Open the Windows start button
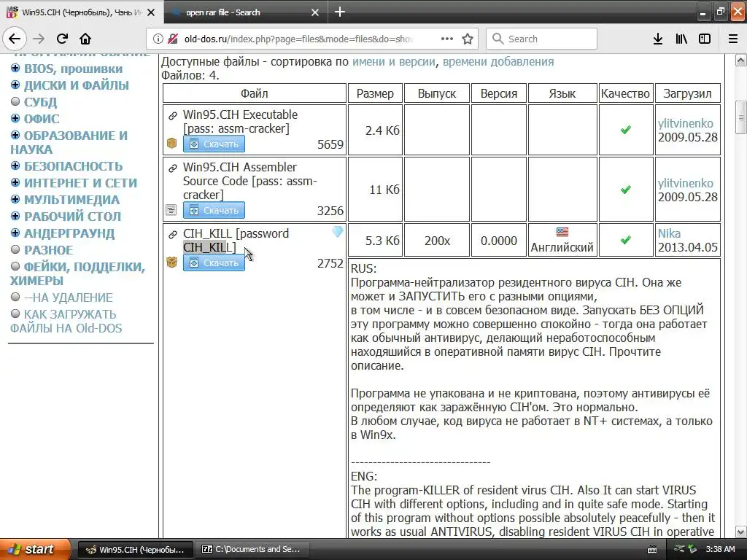The height and width of the screenshot is (560, 747). click(x=35, y=549)
